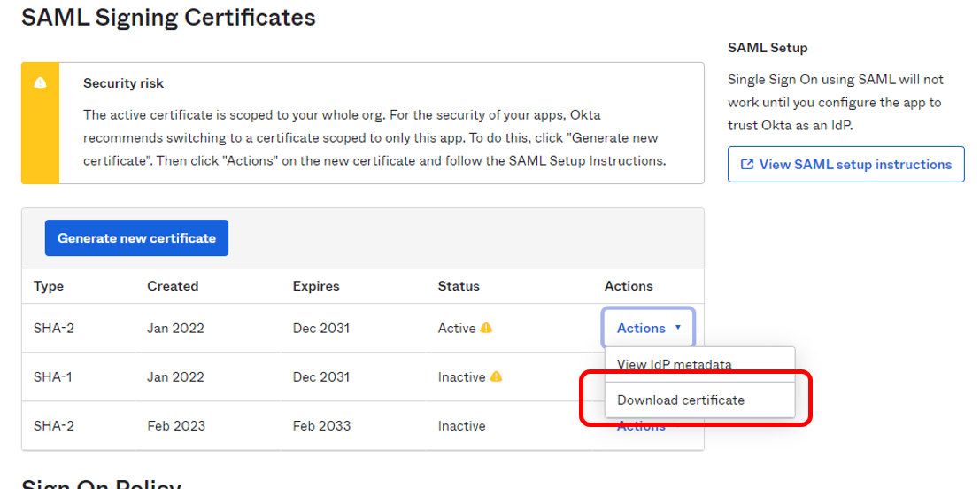This screenshot has height=489, width=980.
Task: Click warning icon beside SHA-1 Inactive status
Action: 497,376
